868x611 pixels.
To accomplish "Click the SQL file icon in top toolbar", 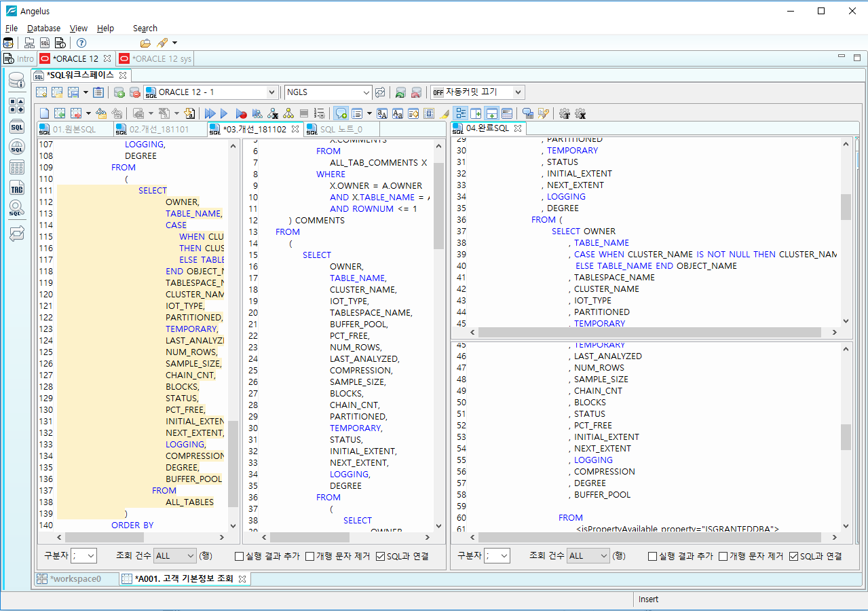I will point(45,43).
